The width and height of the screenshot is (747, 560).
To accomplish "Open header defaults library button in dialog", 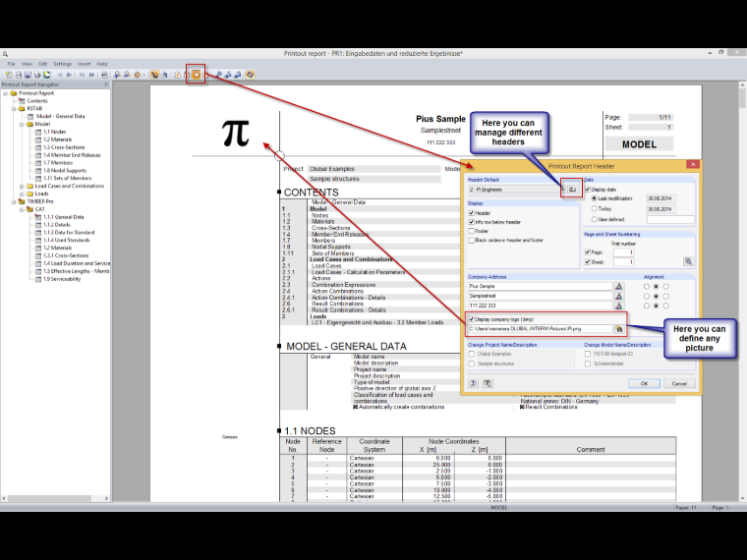I will pyautogui.click(x=572, y=189).
